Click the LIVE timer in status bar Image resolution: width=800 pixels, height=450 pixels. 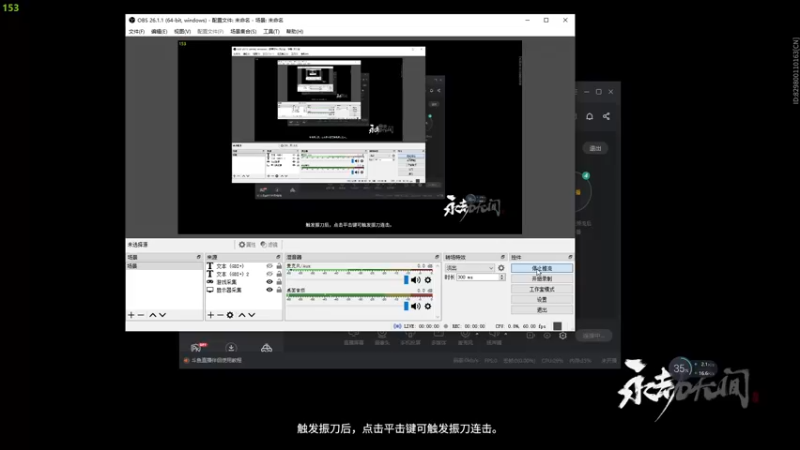click(421, 326)
